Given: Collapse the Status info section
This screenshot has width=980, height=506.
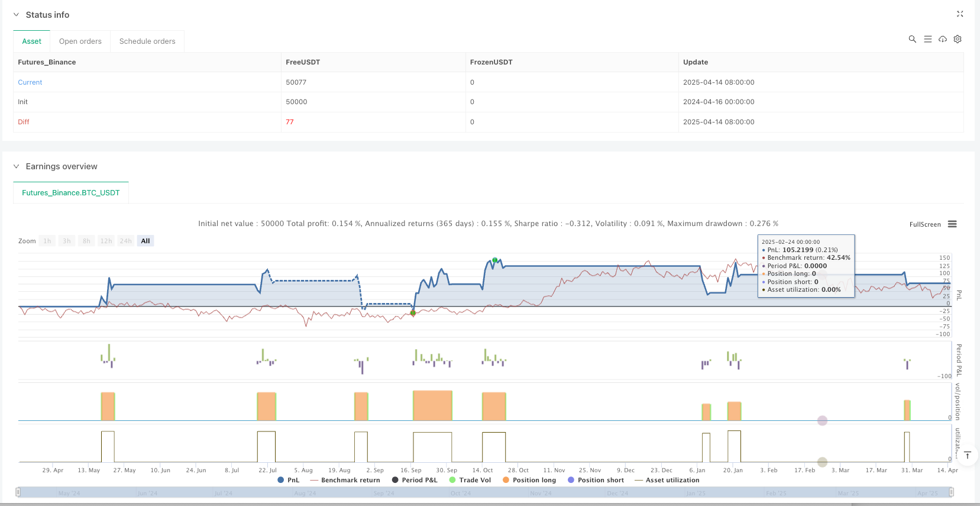Looking at the screenshot, I should [x=16, y=15].
